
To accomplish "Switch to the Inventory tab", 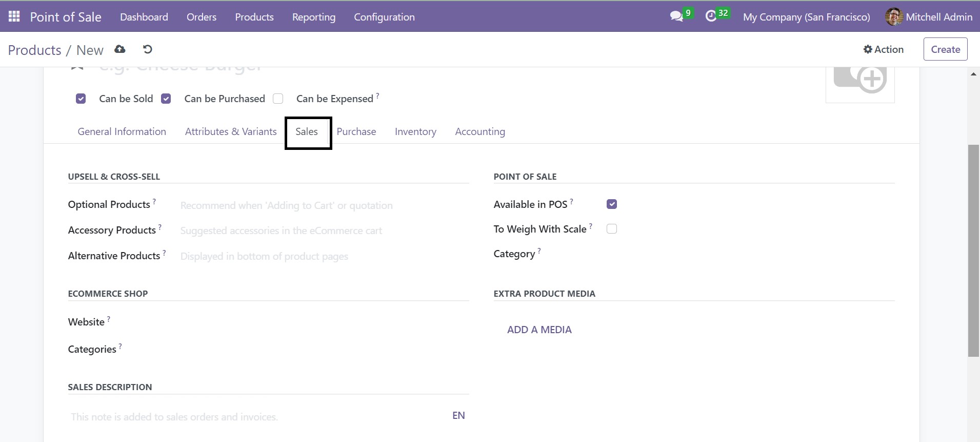I will pyautogui.click(x=415, y=131).
